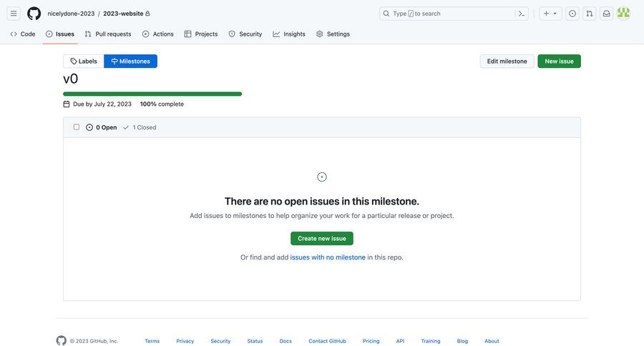Open the Terms footer link
644x346 pixels.
tap(152, 341)
